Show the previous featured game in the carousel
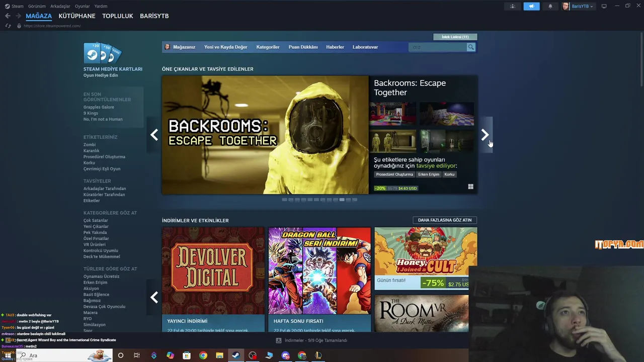 [x=154, y=135]
